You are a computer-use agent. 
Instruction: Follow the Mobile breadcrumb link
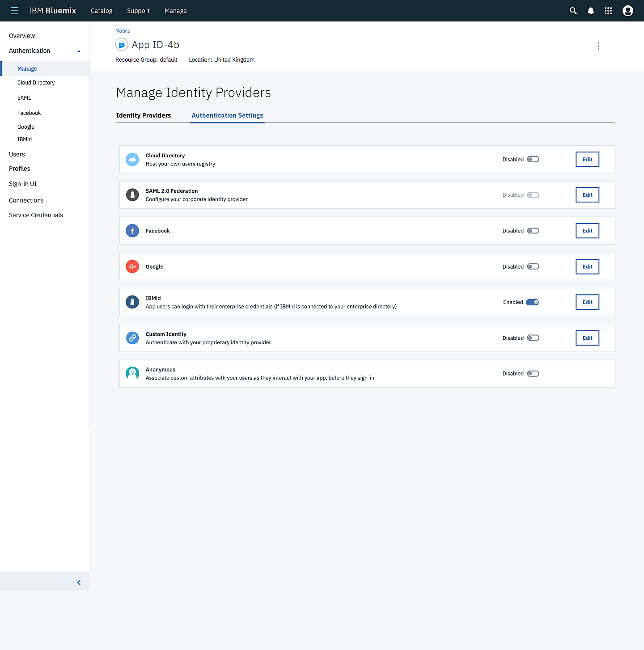tap(123, 31)
